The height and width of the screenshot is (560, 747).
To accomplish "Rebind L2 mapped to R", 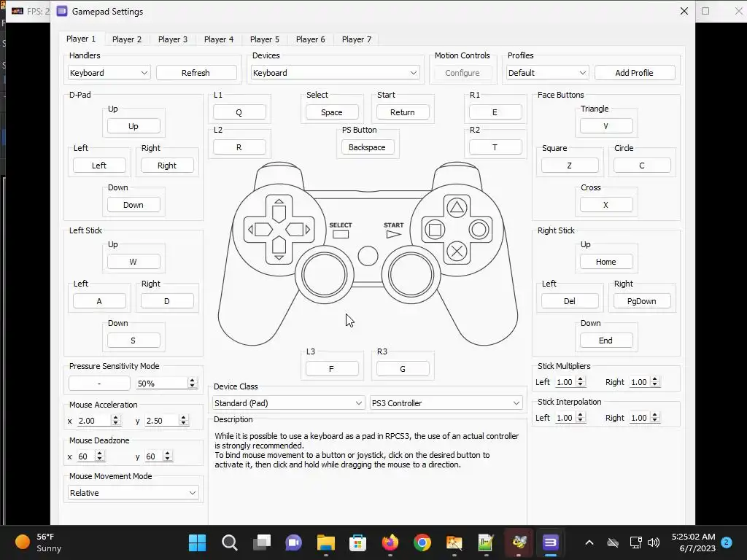I will point(239,147).
